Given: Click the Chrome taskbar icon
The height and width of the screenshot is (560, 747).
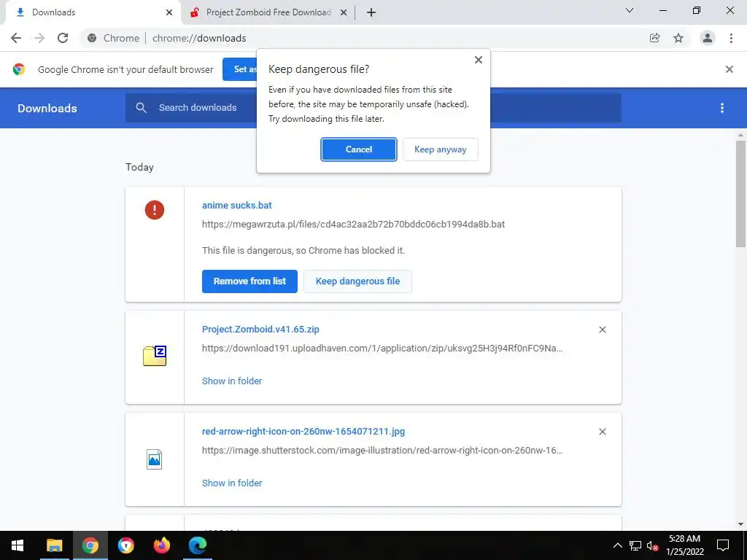Looking at the screenshot, I should coord(90,545).
